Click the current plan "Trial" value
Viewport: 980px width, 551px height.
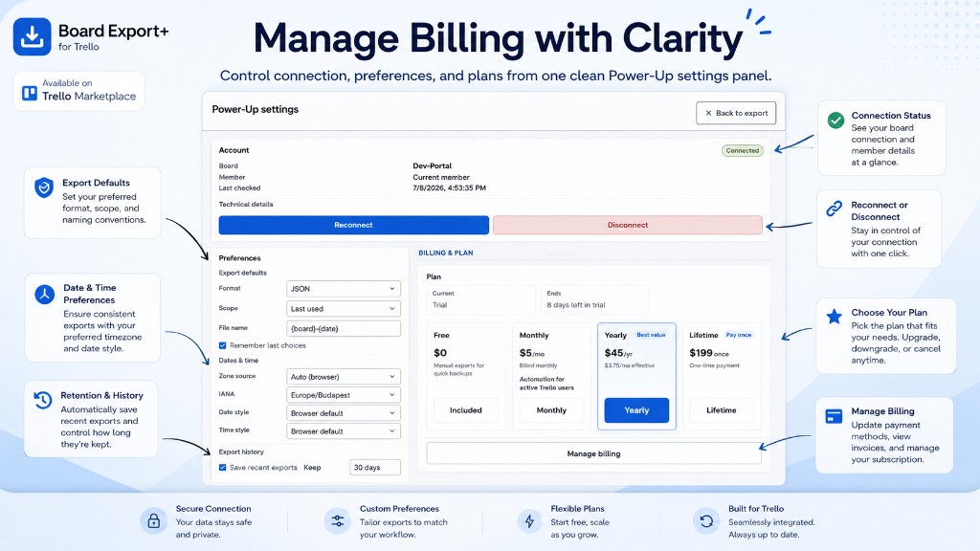click(440, 305)
